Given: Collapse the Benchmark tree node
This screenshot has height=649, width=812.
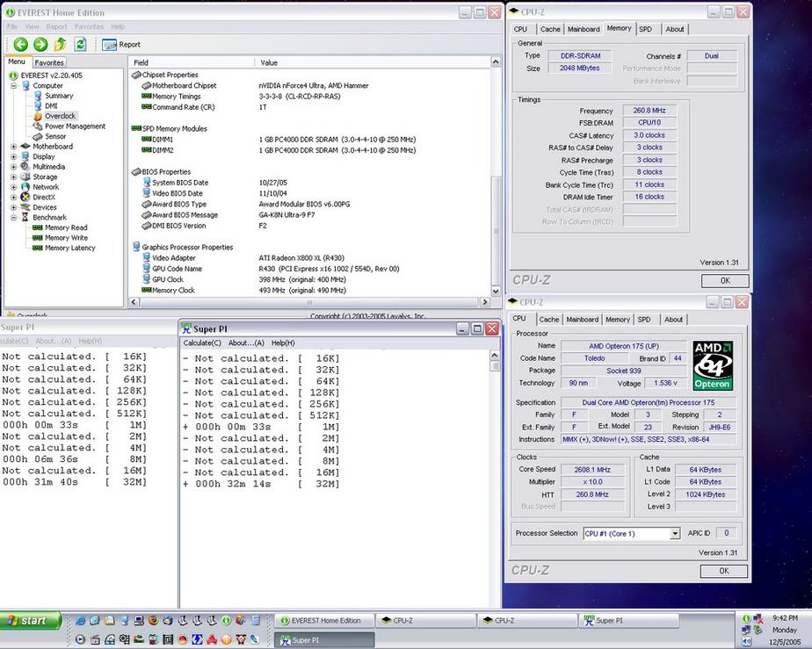Looking at the screenshot, I should [x=14, y=217].
